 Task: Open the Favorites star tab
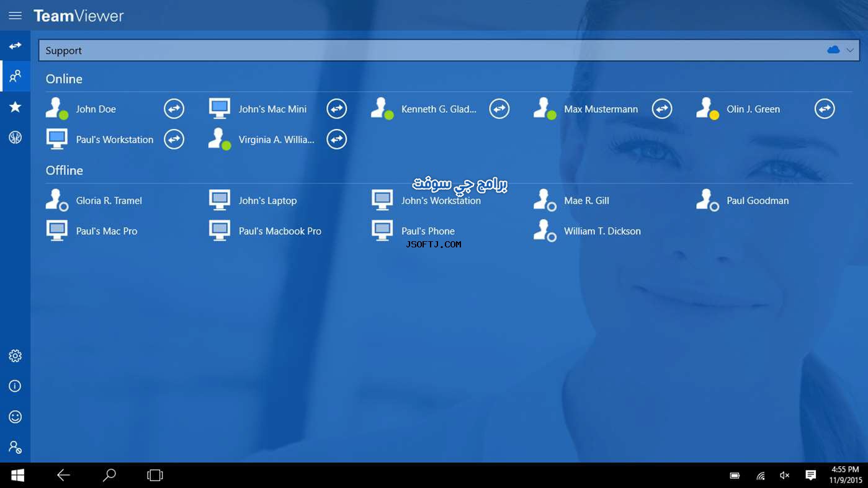click(x=15, y=107)
